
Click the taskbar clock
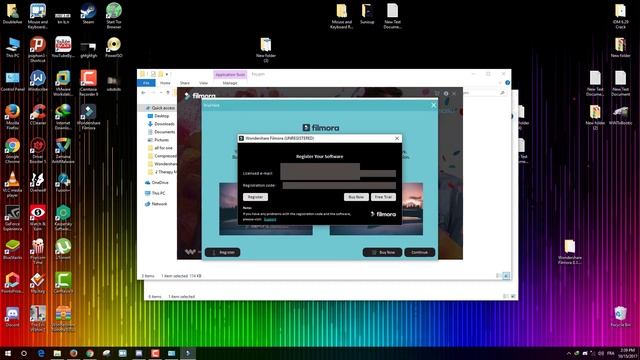pos(628,353)
